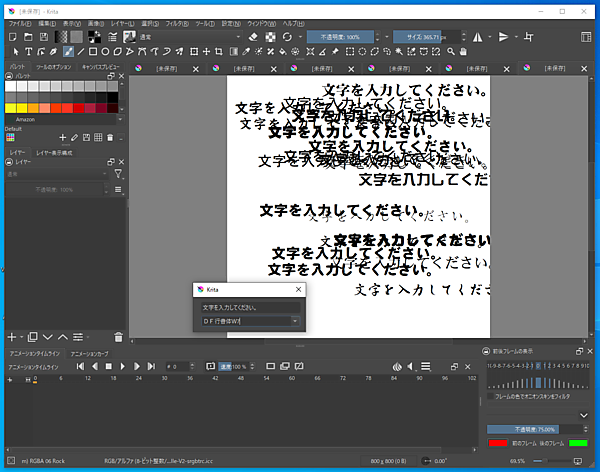Add a new color to the palette

(62, 137)
